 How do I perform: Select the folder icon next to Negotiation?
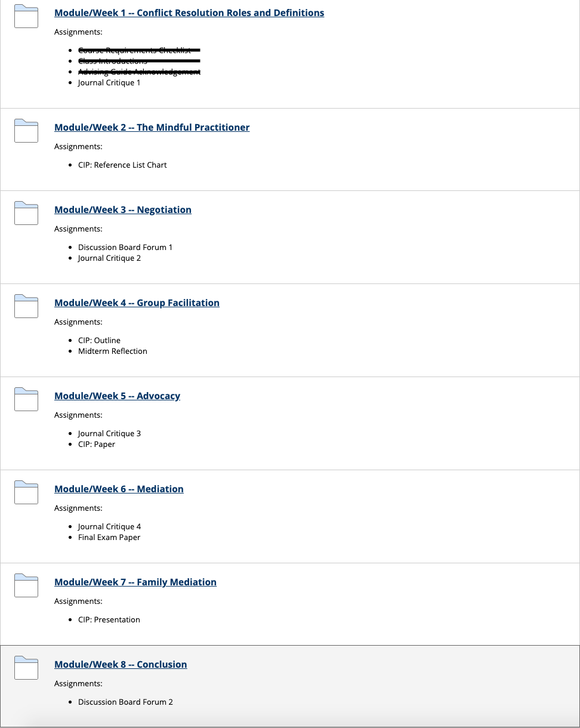pyautogui.click(x=26, y=213)
